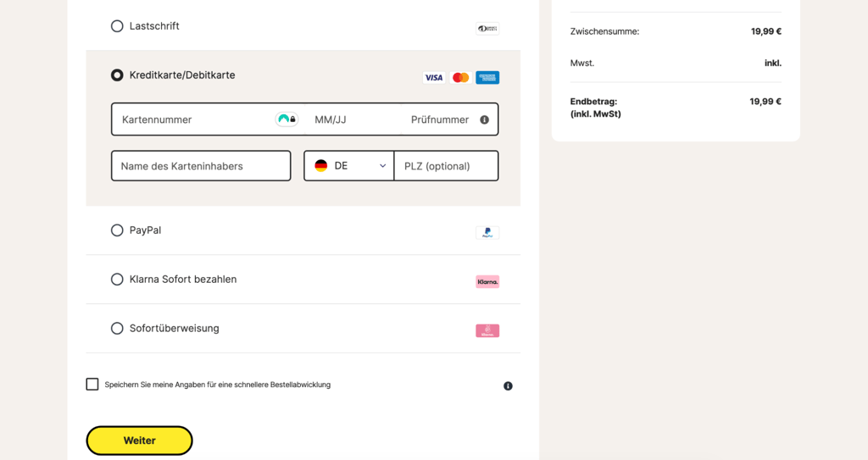The width and height of the screenshot is (868, 460).
Task: Click the Lastschrift direct debit logo
Action: coord(487,28)
